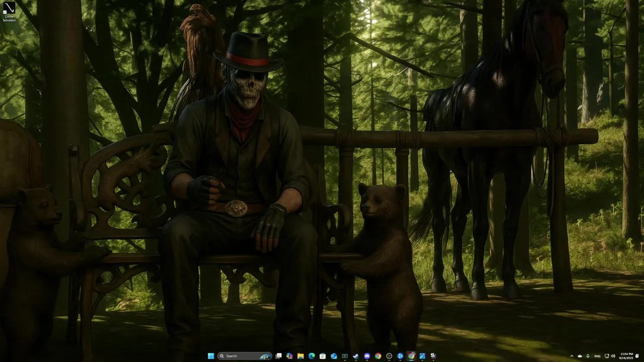Open the last taskbar app with S logo

433,356
